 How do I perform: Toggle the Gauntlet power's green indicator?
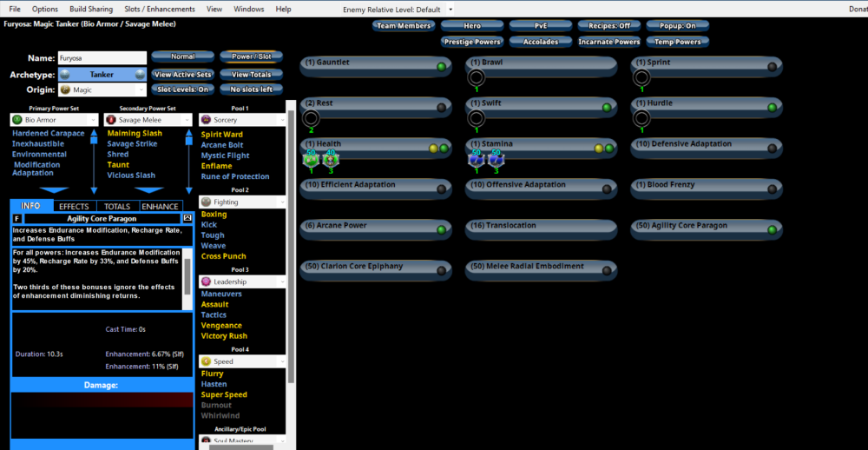tap(441, 66)
